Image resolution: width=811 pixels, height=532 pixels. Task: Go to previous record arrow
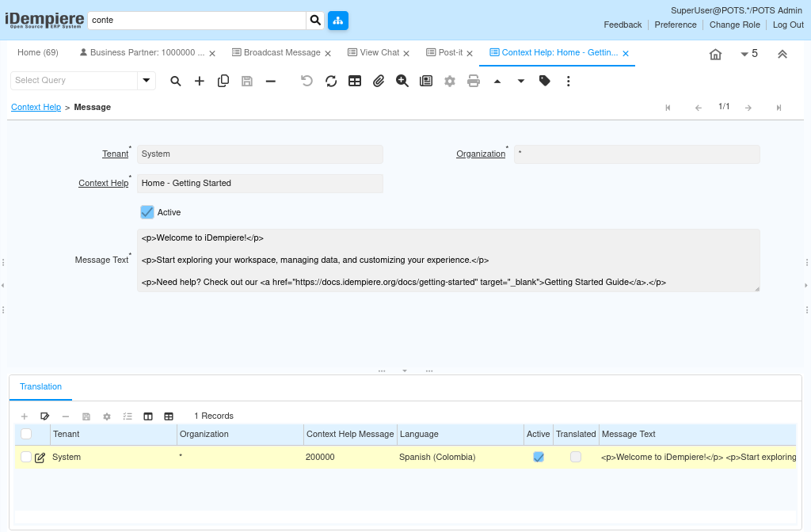click(699, 108)
